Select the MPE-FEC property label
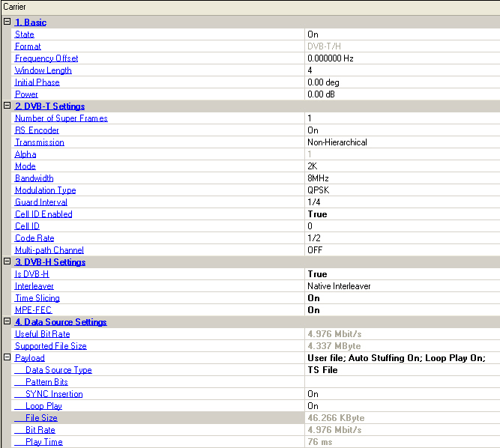The width and height of the screenshot is (500, 448). (x=33, y=310)
